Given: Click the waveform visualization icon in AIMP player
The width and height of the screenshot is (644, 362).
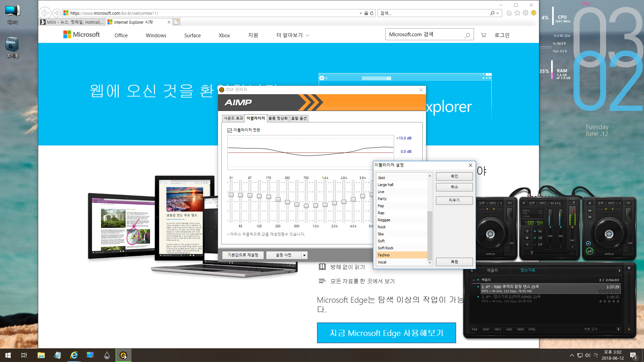Looking at the screenshot, I should (527, 244).
